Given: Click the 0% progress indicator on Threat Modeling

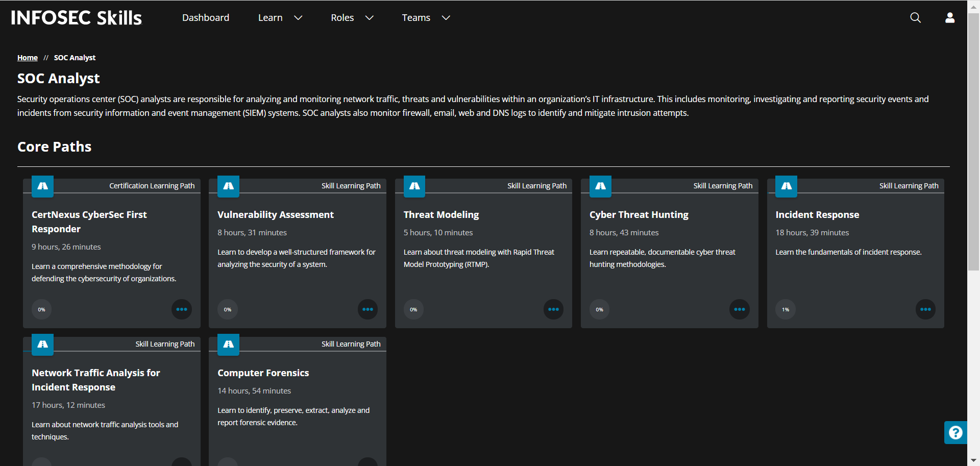Looking at the screenshot, I should tap(413, 309).
